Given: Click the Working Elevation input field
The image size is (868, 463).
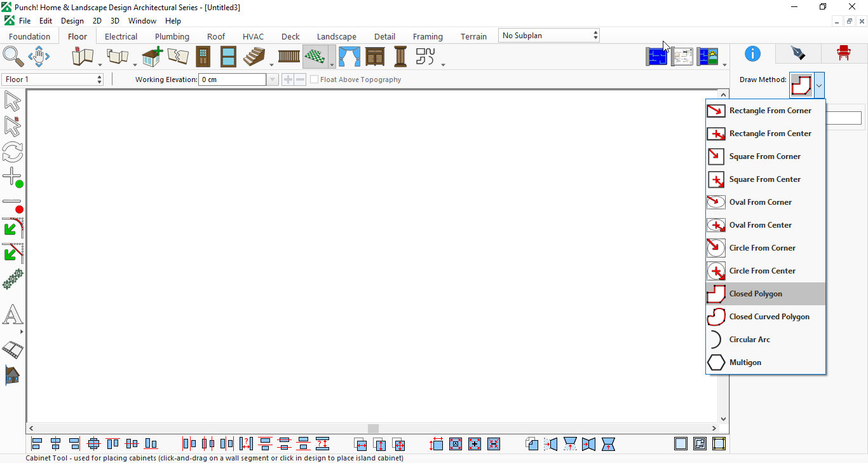Looking at the screenshot, I should [233, 79].
